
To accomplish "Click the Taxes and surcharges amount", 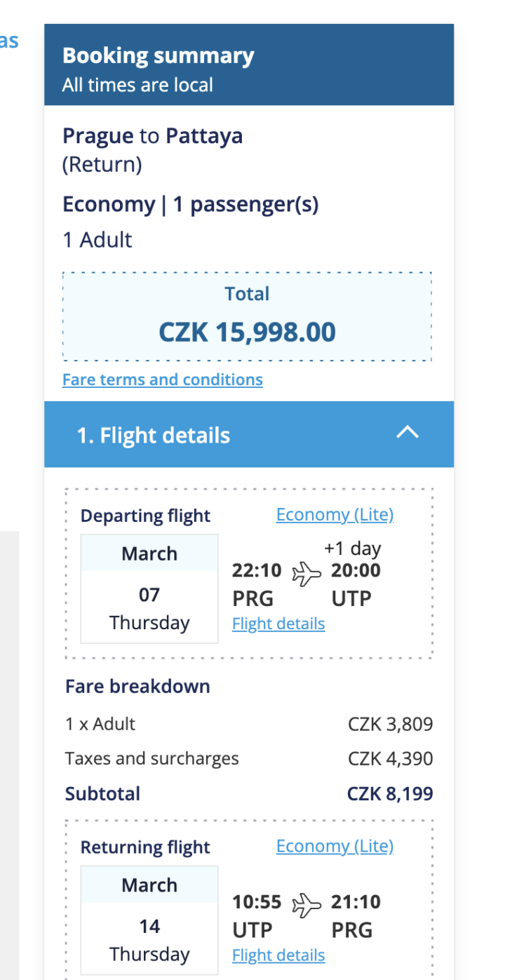I will pyautogui.click(x=390, y=759).
